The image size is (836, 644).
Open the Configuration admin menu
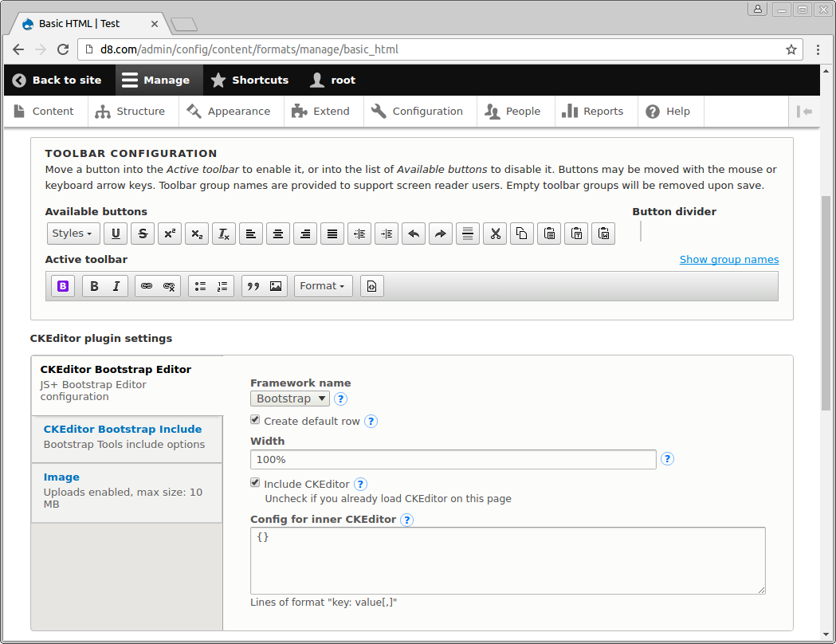419,111
